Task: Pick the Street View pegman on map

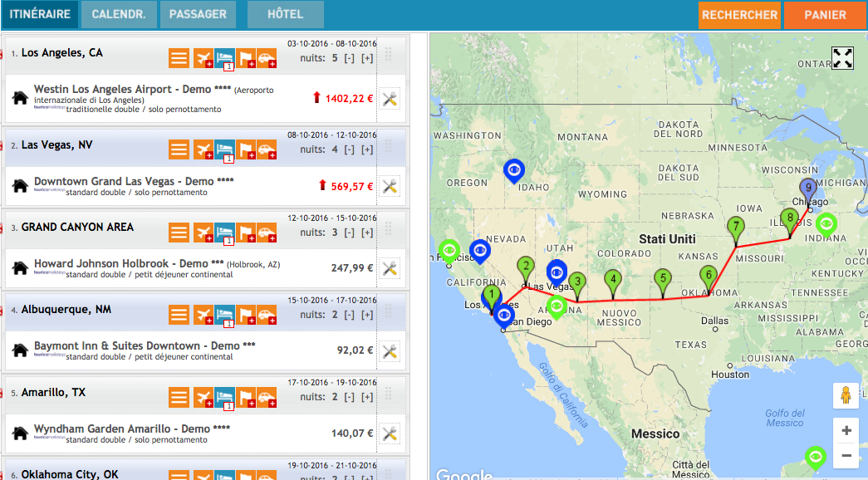Action: click(846, 396)
